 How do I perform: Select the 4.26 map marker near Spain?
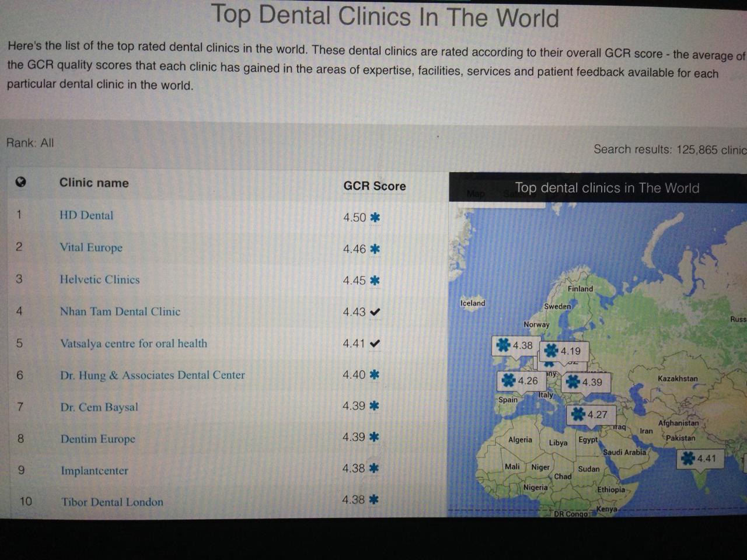tap(521, 381)
